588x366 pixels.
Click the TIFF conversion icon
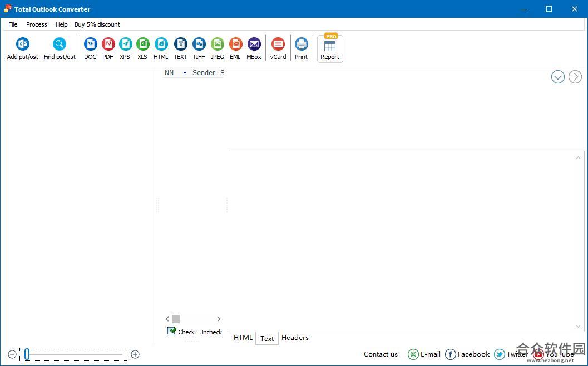click(199, 44)
